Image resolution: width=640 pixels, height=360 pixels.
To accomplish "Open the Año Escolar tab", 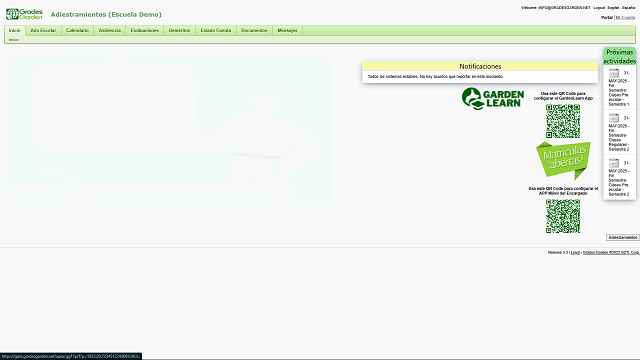I will pyautogui.click(x=43, y=30).
